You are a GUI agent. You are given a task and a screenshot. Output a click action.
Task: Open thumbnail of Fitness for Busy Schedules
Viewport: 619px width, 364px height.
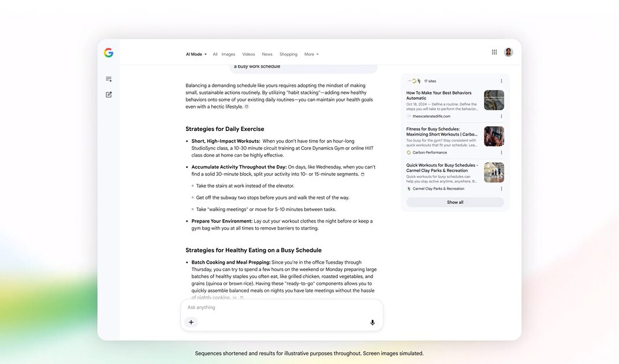tap(494, 137)
